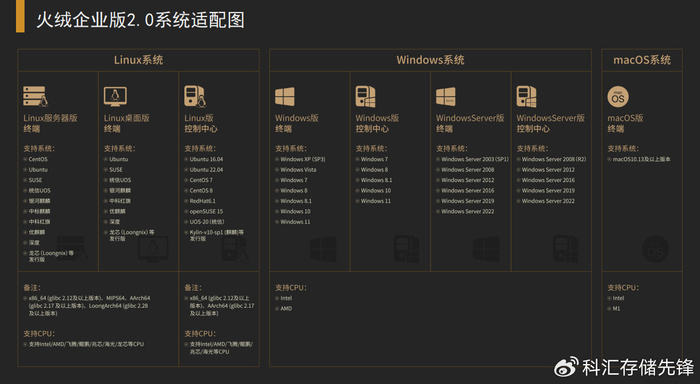This screenshot has height=384, width=700.
Task: Click 中标麒麟 in Linux服务器版 list
Action: click(x=39, y=212)
